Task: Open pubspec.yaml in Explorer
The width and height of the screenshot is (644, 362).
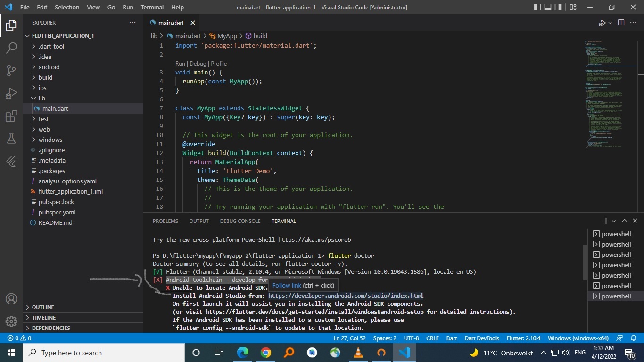Action: [x=83, y=212]
